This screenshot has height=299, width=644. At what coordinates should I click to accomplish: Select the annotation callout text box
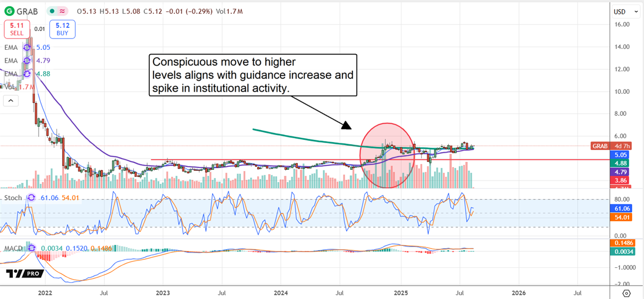(x=252, y=75)
